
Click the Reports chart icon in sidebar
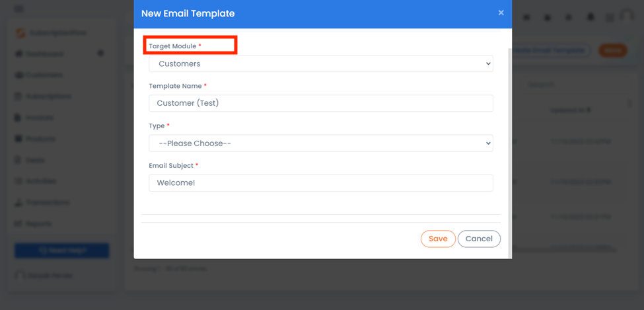point(18,223)
